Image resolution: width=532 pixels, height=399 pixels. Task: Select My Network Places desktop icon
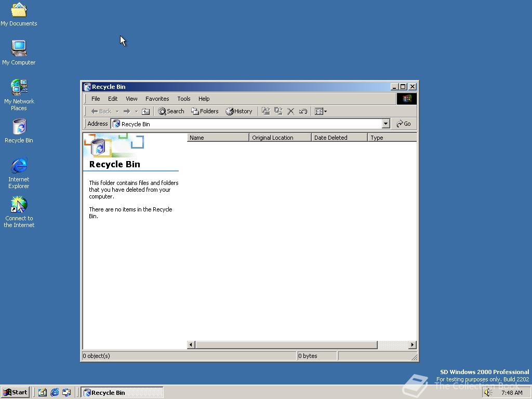(19, 95)
